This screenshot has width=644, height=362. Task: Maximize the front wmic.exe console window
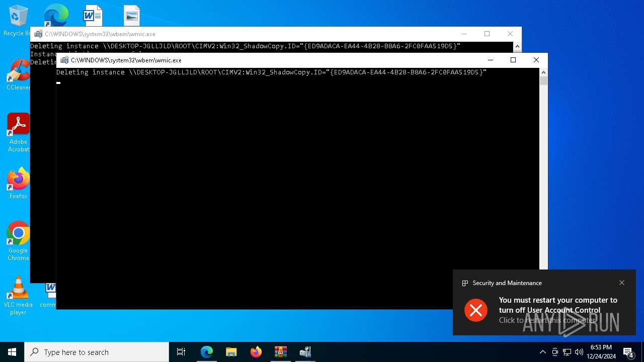point(513,60)
